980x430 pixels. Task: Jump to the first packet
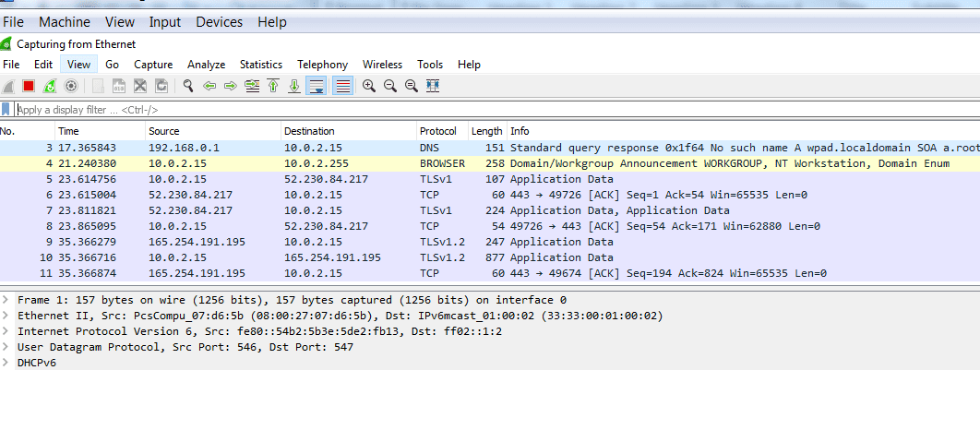[x=273, y=86]
